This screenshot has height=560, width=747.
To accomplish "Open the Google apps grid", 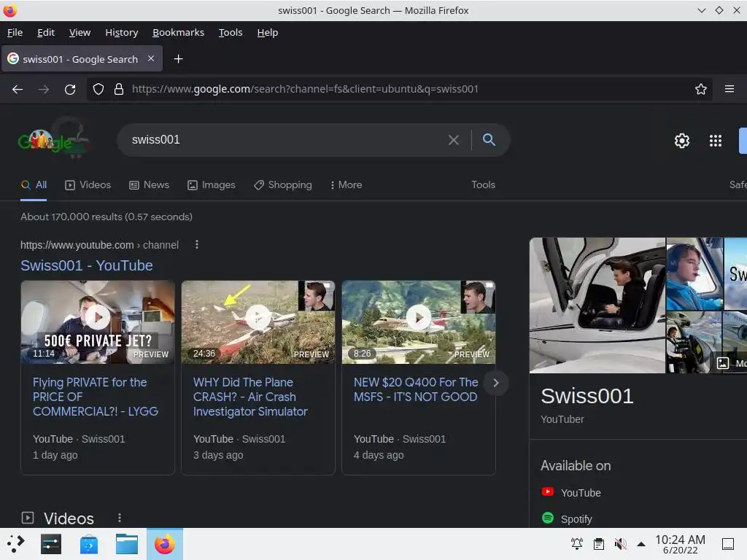I will (716, 141).
